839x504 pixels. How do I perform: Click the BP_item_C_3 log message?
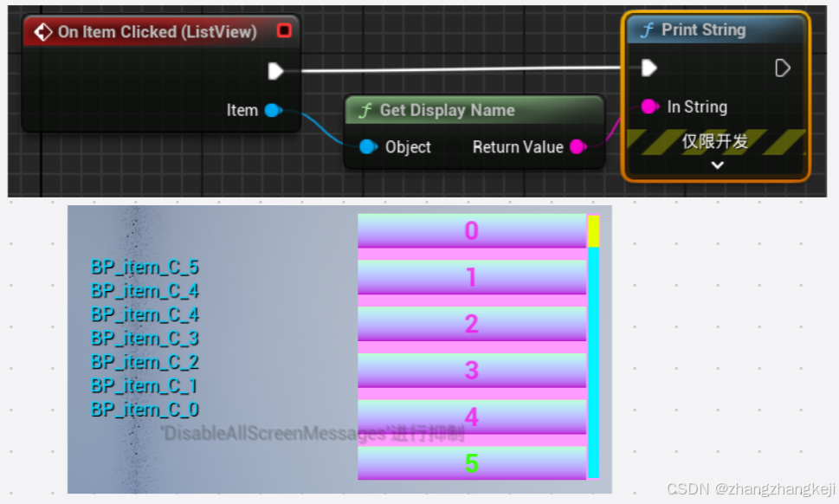point(145,338)
